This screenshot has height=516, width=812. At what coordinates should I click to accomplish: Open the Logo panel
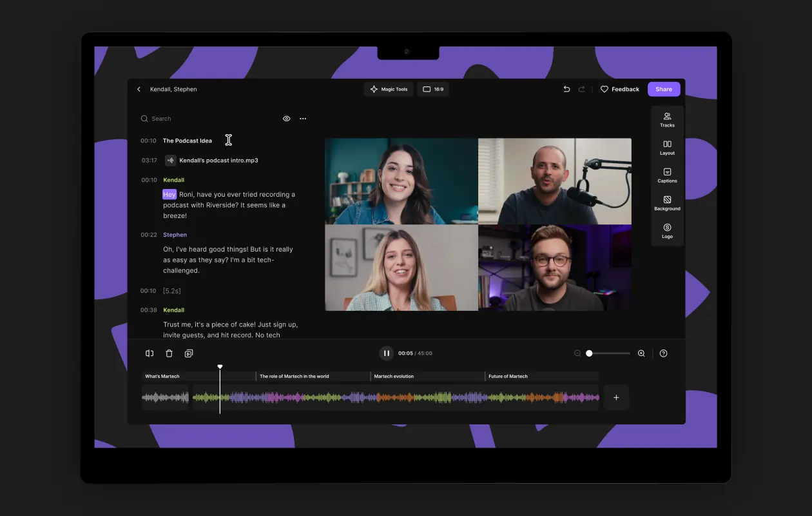click(x=667, y=232)
